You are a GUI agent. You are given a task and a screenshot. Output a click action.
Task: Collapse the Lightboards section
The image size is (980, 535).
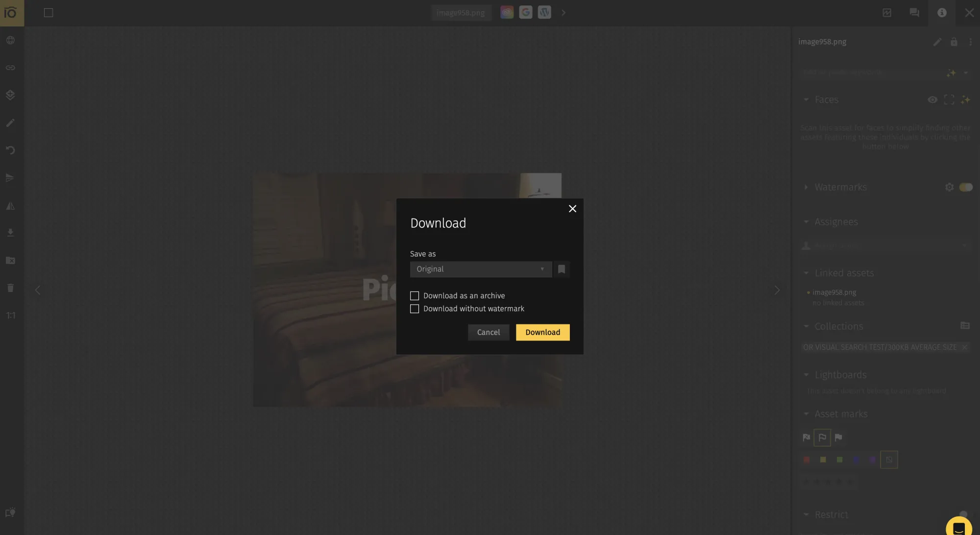(806, 375)
